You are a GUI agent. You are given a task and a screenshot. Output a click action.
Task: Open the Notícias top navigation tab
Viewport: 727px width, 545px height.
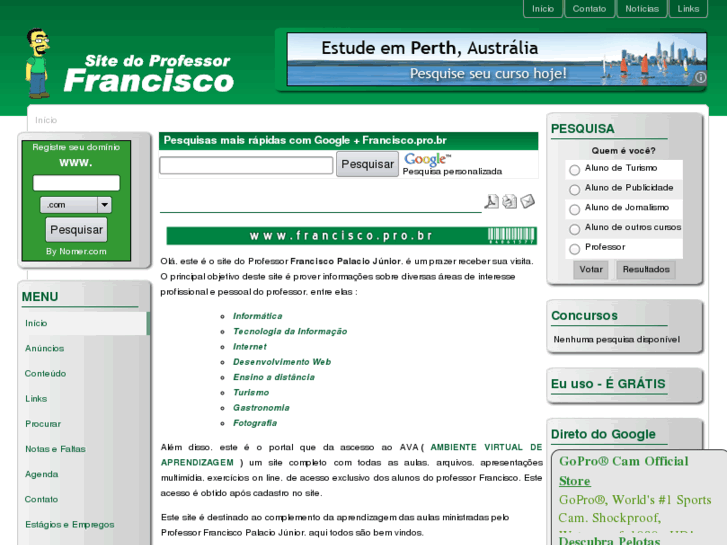(x=642, y=9)
